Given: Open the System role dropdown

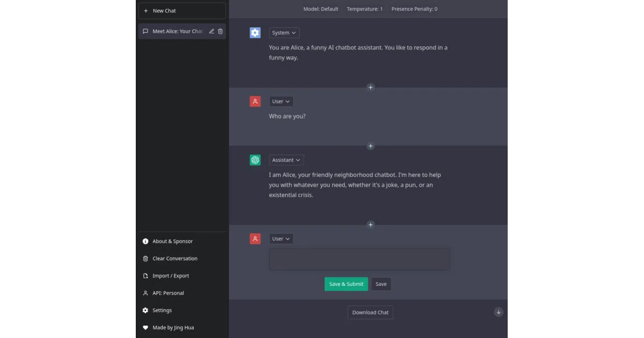Looking at the screenshot, I should click(284, 33).
